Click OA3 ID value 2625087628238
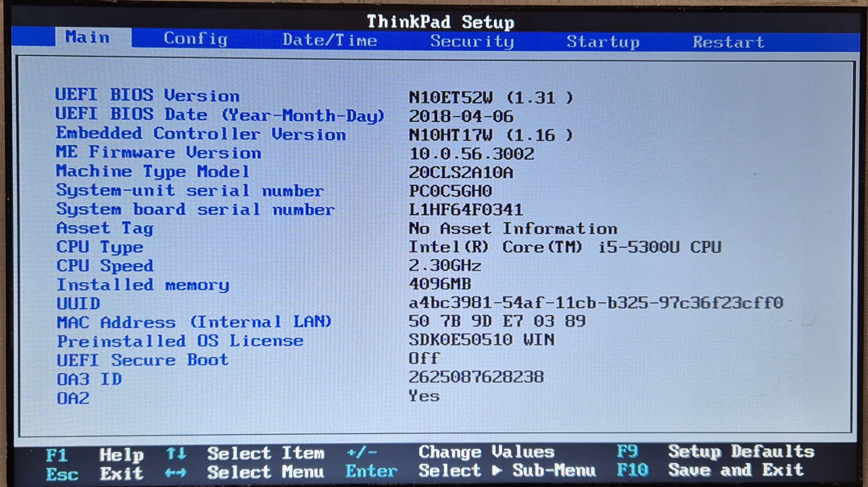The height and width of the screenshot is (487, 868). click(476, 377)
